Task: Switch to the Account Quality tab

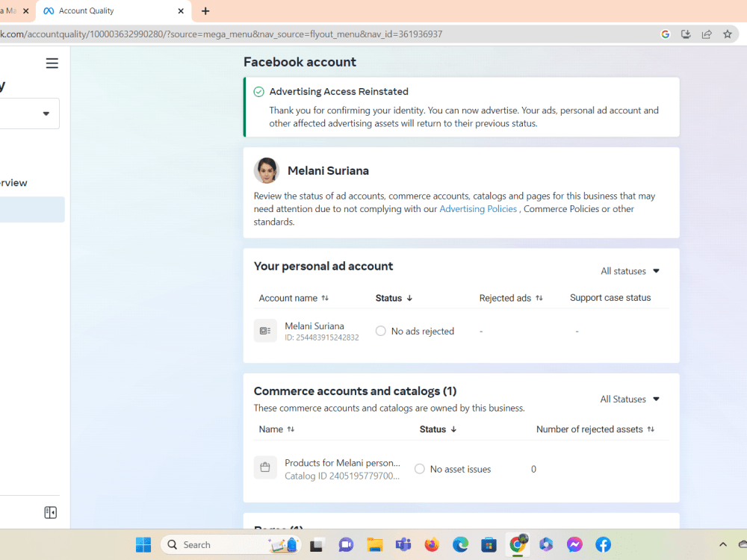Action: pyautogui.click(x=114, y=11)
